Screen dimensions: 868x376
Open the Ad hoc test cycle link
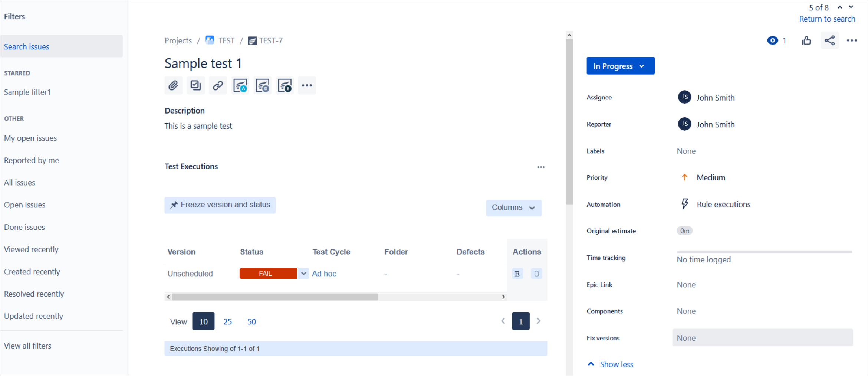(x=324, y=274)
